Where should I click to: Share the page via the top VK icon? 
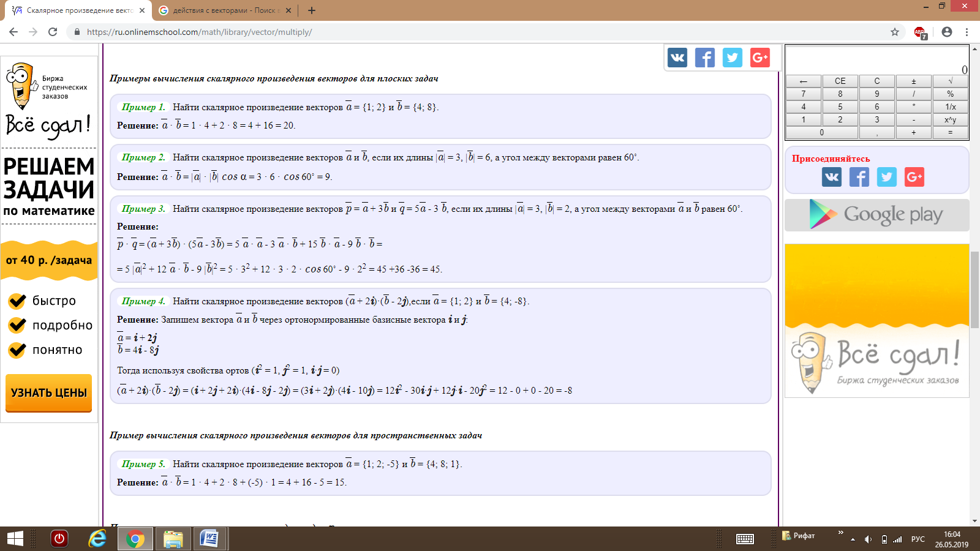677,58
